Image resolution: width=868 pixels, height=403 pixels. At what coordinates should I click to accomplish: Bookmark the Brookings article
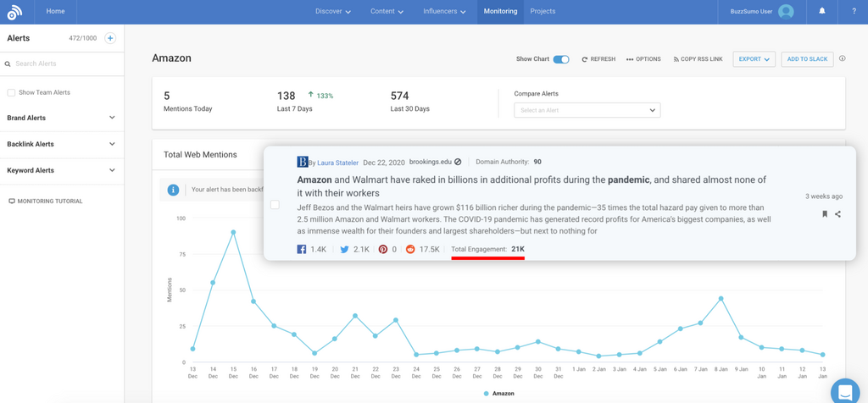coord(825,214)
